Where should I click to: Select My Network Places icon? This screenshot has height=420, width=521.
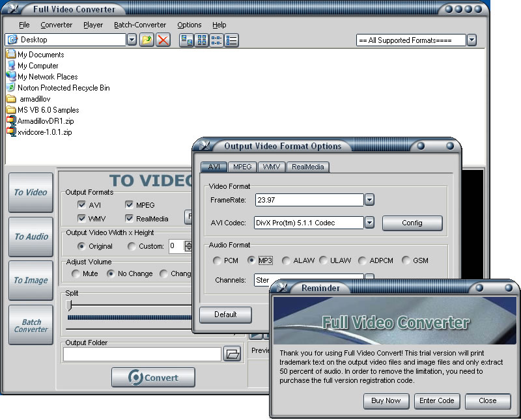(x=11, y=76)
